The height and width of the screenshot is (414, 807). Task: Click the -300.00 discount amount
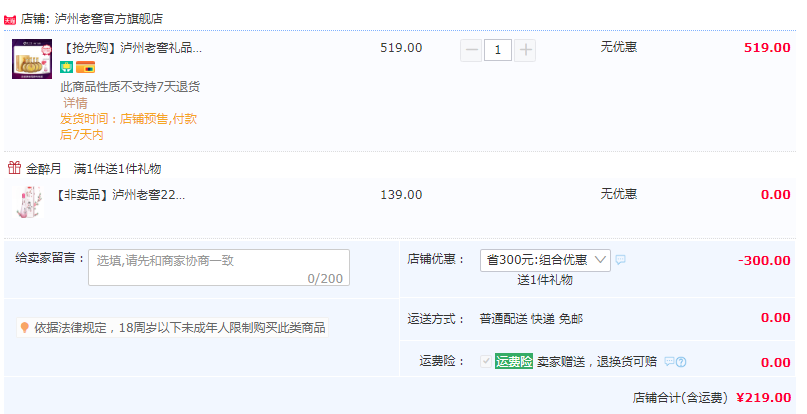[764, 261]
